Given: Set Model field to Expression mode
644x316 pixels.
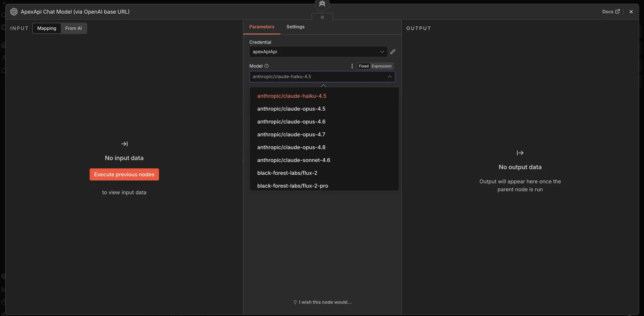Looking at the screenshot, I should tap(382, 66).
